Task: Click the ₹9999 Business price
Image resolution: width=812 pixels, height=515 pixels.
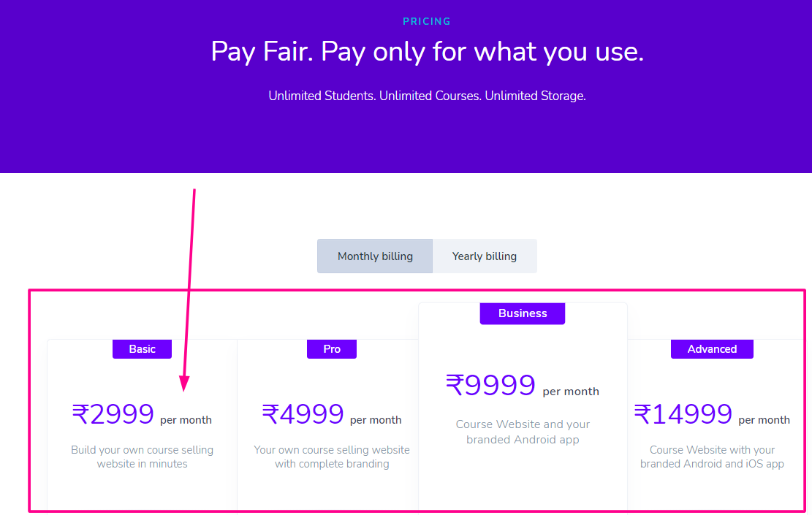Action: coord(491,386)
